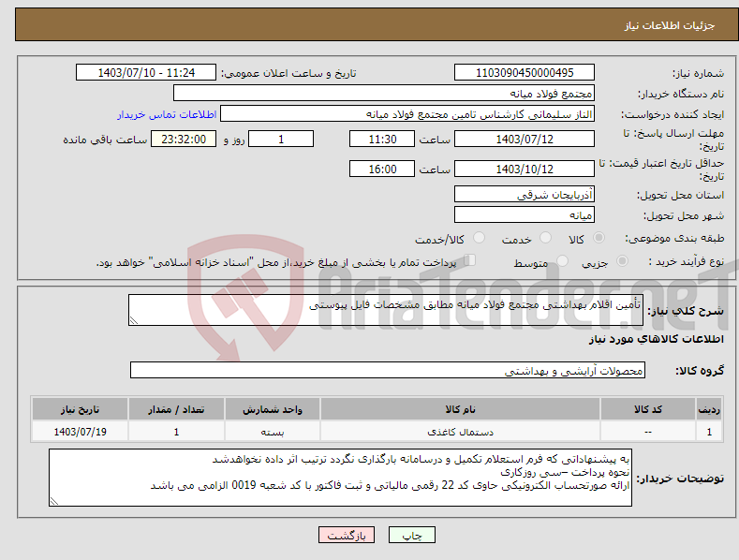This screenshot has height=560, width=739.
Task: Click the بسته unit cell
Action: click(273, 432)
